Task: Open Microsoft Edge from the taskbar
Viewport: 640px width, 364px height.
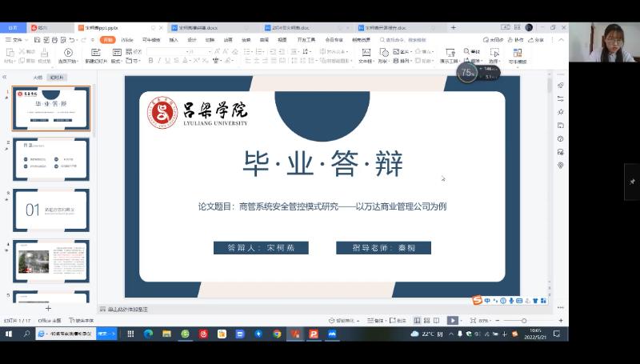Action: tap(148, 334)
